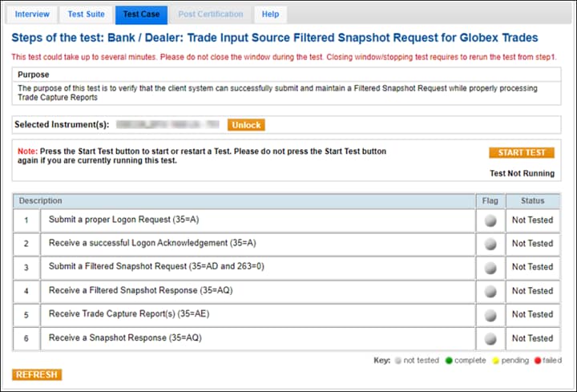Click flag icon for Filtered Snapshot Response row
This screenshot has width=577, height=392.
pos(490,291)
